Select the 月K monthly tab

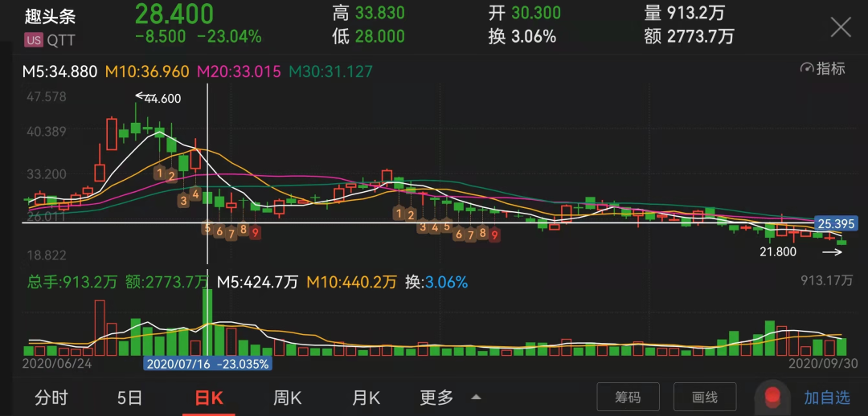tap(366, 398)
